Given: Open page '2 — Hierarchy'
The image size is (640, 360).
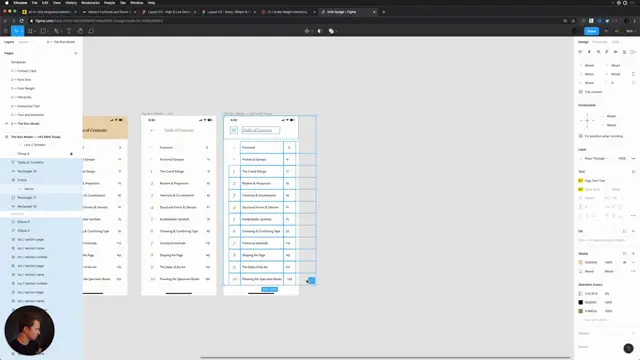Looking at the screenshot, I should (x=21, y=98).
